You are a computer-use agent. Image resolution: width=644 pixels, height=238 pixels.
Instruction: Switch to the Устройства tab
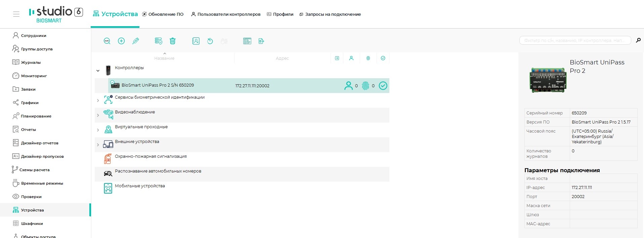[115, 14]
